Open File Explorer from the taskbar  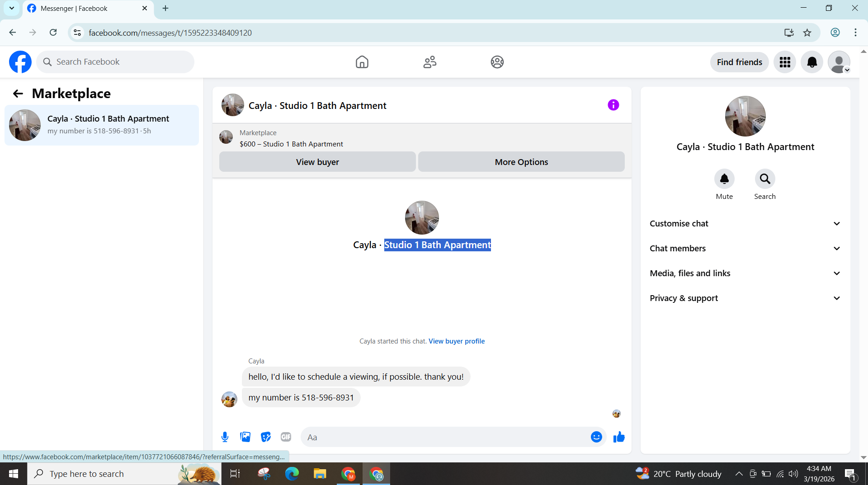320,474
